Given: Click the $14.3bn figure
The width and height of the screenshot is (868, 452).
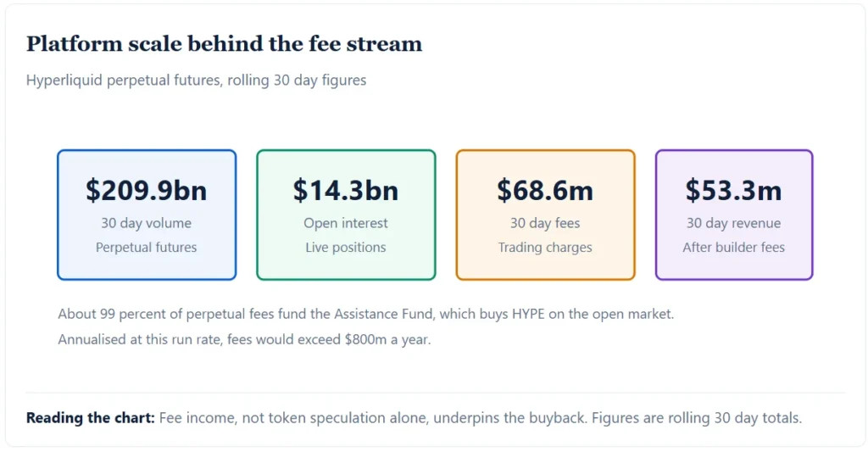Looking at the screenshot, I should (x=346, y=190).
